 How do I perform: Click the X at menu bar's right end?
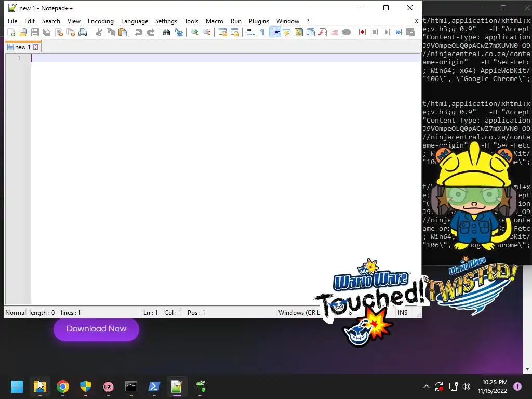click(416, 21)
